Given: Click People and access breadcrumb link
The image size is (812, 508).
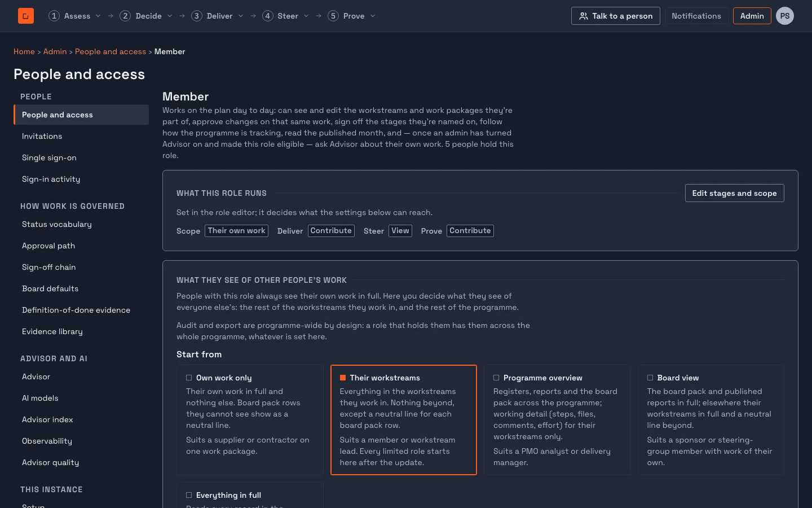Looking at the screenshot, I should (x=111, y=51).
